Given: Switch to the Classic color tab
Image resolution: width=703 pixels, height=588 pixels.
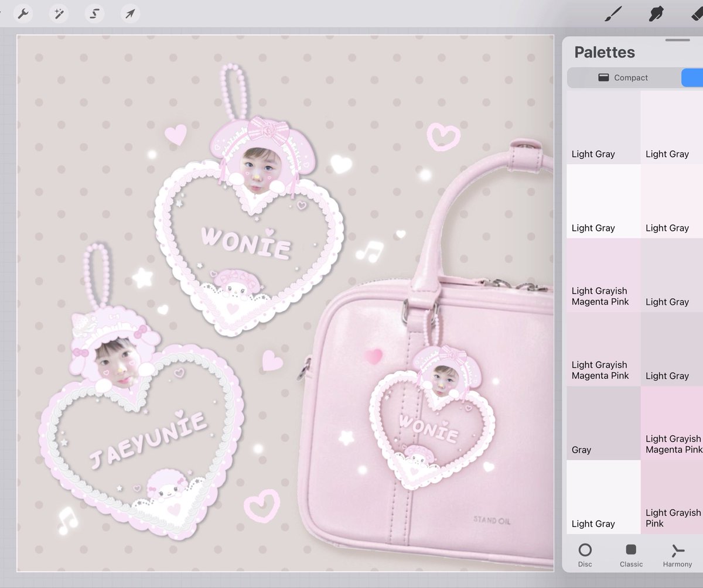Looking at the screenshot, I should (631, 555).
